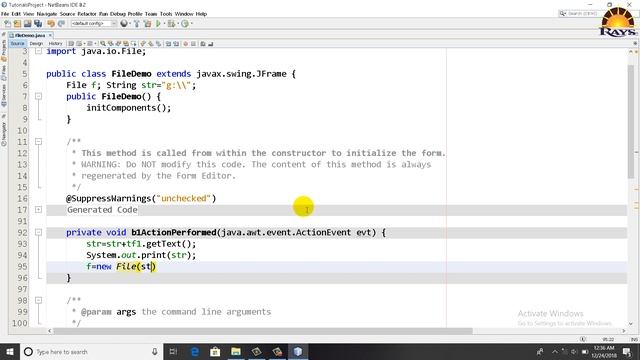This screenshot has height=360, width=640.
Task: Expand the Run Project dropdown arrow
Action: 164,24
